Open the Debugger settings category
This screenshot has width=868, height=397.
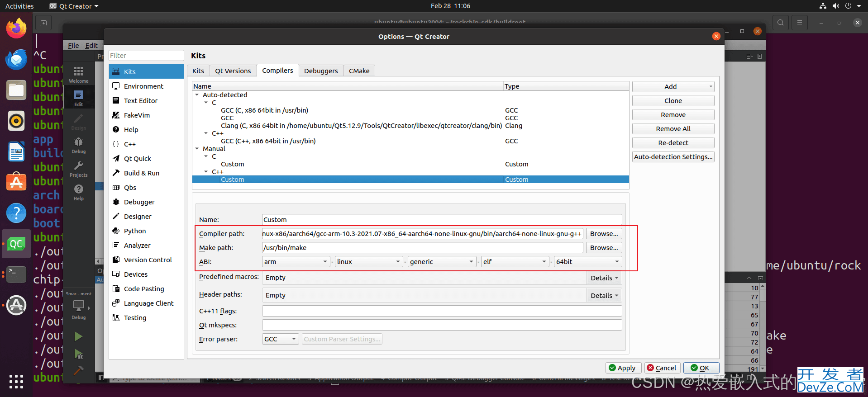(146, 202)
